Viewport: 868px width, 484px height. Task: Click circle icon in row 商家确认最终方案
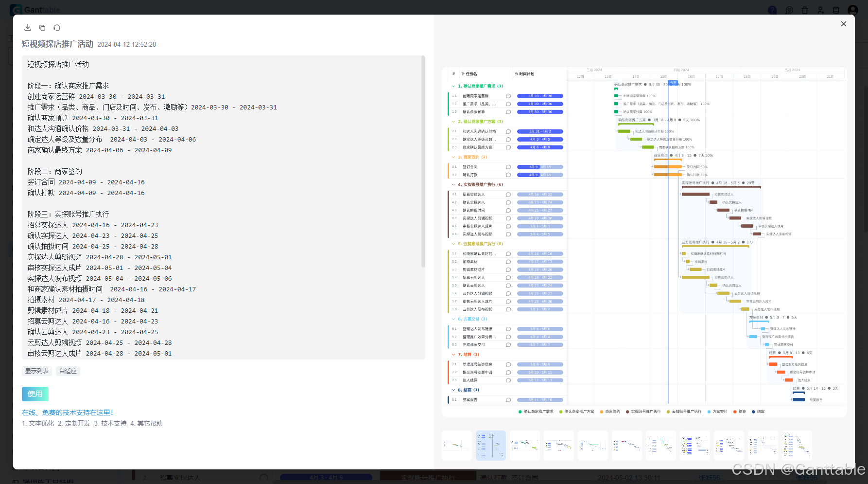[x=508, y=147]
